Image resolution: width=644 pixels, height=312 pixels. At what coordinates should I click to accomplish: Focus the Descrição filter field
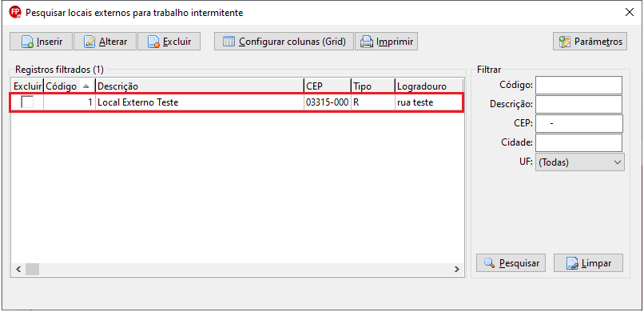point(578,105)
